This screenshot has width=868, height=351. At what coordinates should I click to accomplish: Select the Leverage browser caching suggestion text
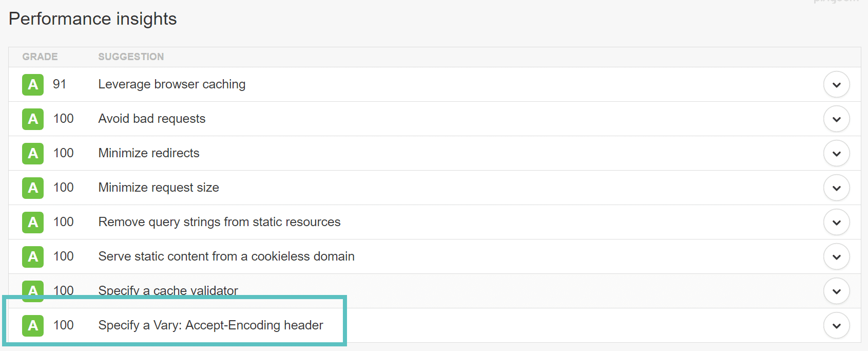pyautogui.click(x=171, y=84)
